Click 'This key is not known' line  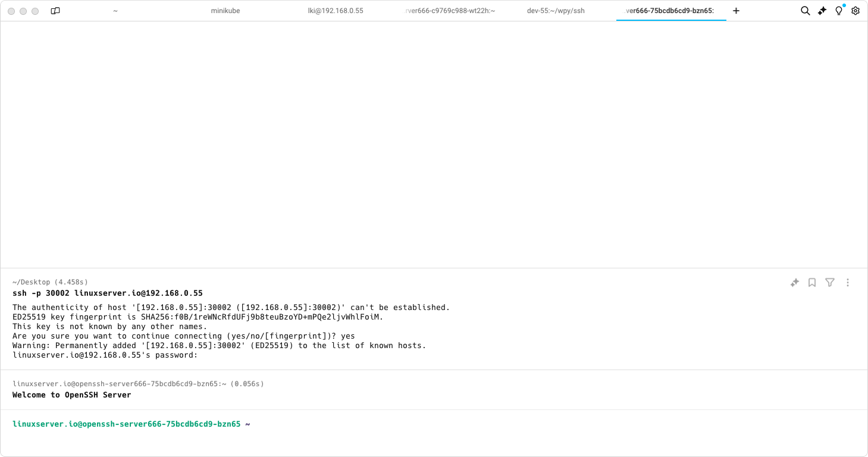[x=109, y=327]
